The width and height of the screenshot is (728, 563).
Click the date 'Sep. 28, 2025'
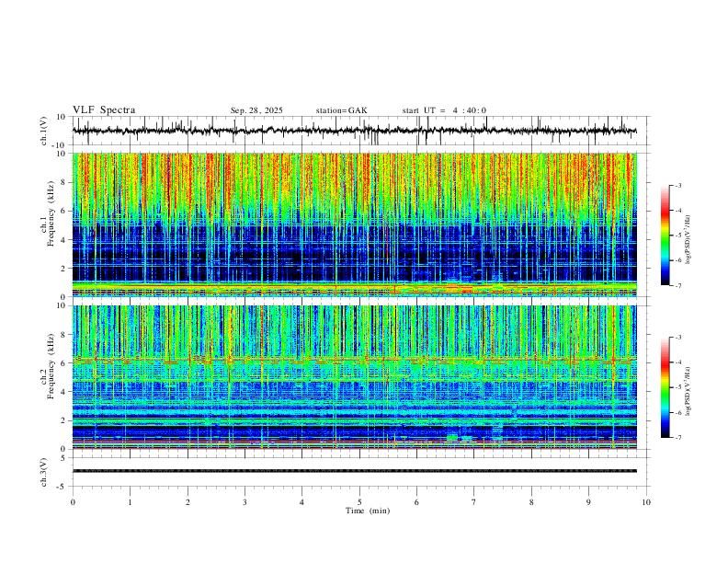(x=256, y=110)
